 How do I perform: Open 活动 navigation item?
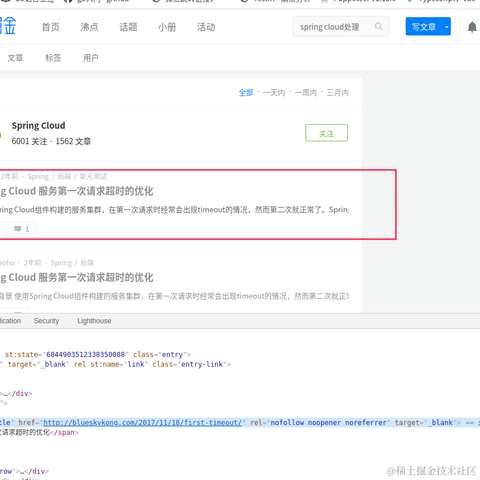point(206,27)
